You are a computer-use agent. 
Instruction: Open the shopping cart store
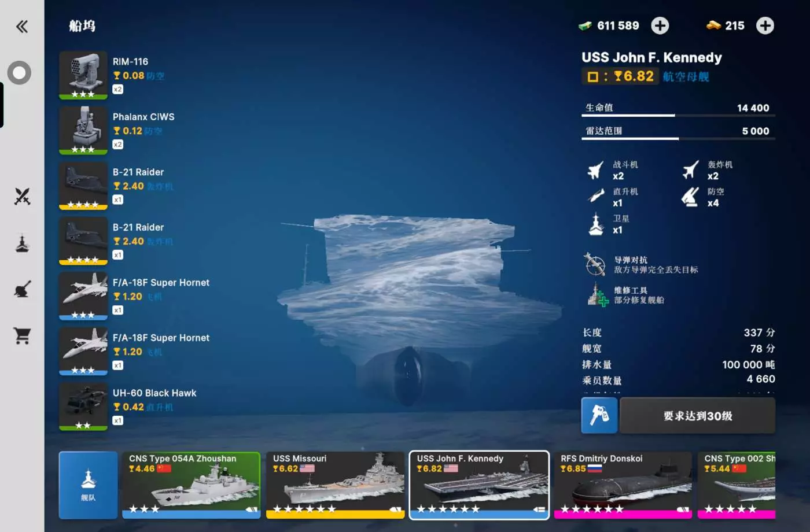(x=22, y=336)
